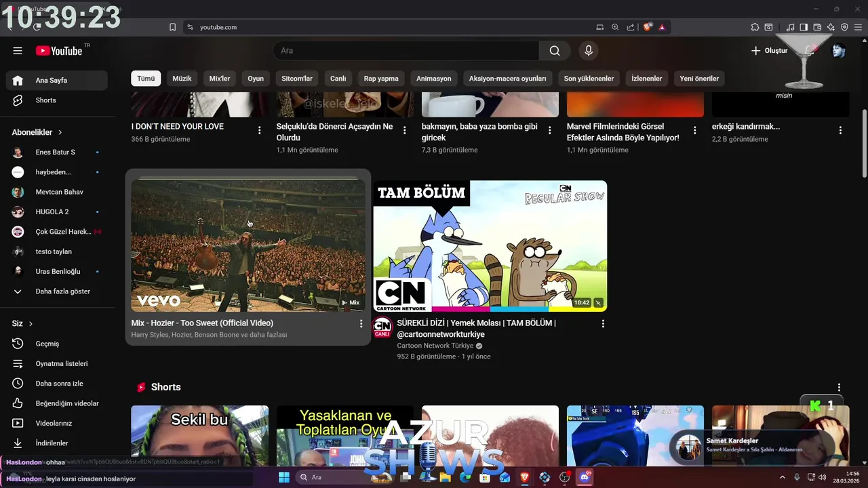The width and height of the screenshot is (868, 488).
Task: Open the Cartoon Network Türkiye channel link
Action: pyautogui.click(x=435, y=346)
